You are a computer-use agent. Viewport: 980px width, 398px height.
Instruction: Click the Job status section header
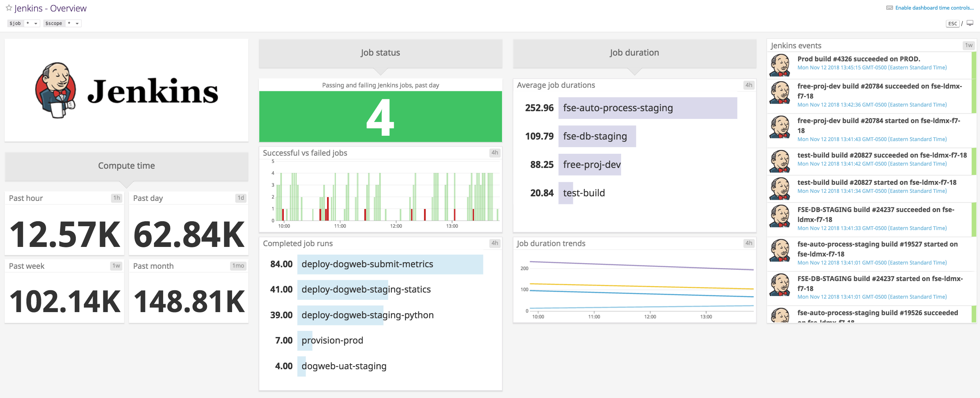(x=380, y=53)
